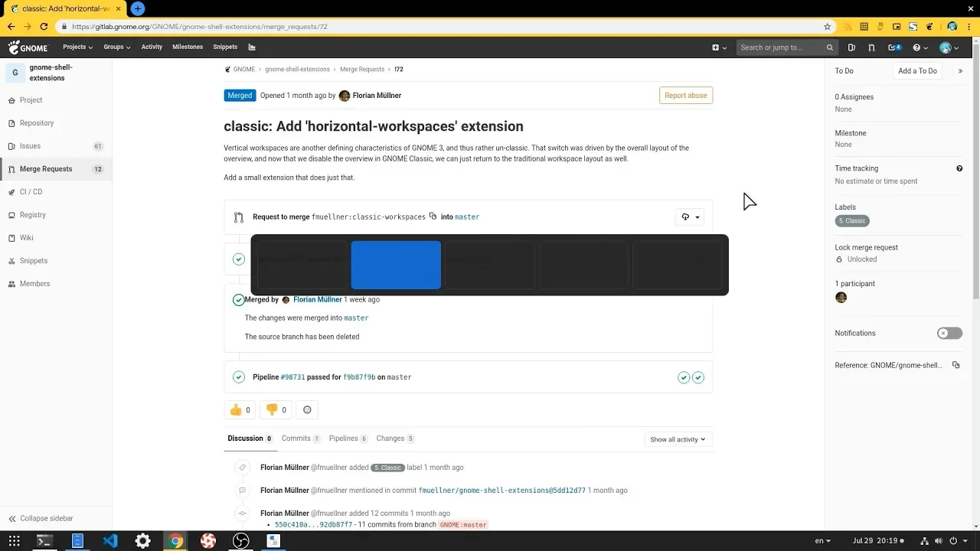980x551 pixels.
Task: Open Members in the sidebar
Action: [56, 284]
